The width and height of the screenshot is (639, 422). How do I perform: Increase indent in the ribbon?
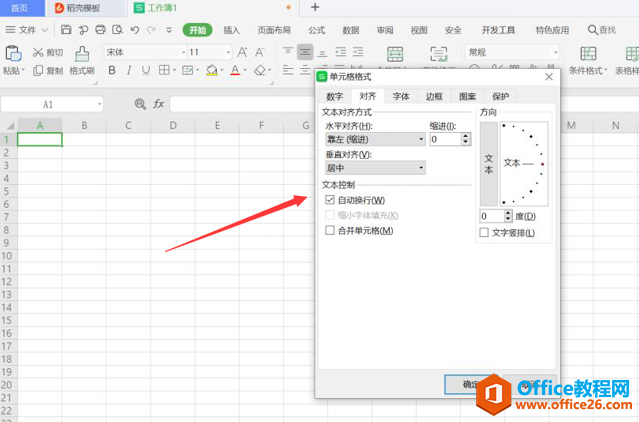[x=358, y=52]
